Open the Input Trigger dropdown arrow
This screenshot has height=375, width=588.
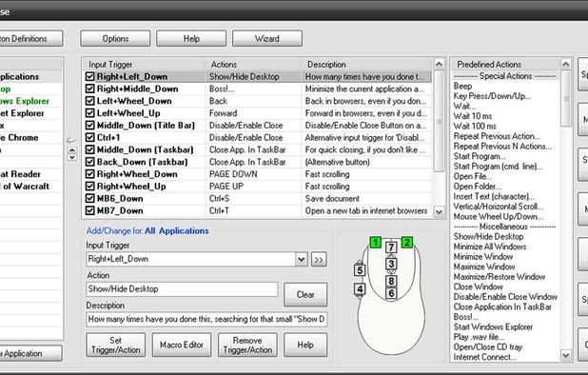(301, 259)
